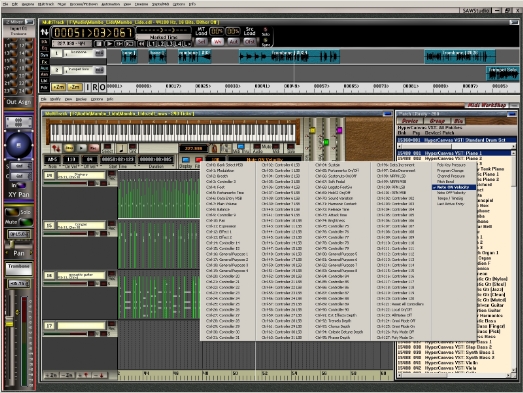Viewport: 523px width, 393px height.
Task: Select Ctrl-7 Main Volume from controller menu
Action: (x=221, y=204)
